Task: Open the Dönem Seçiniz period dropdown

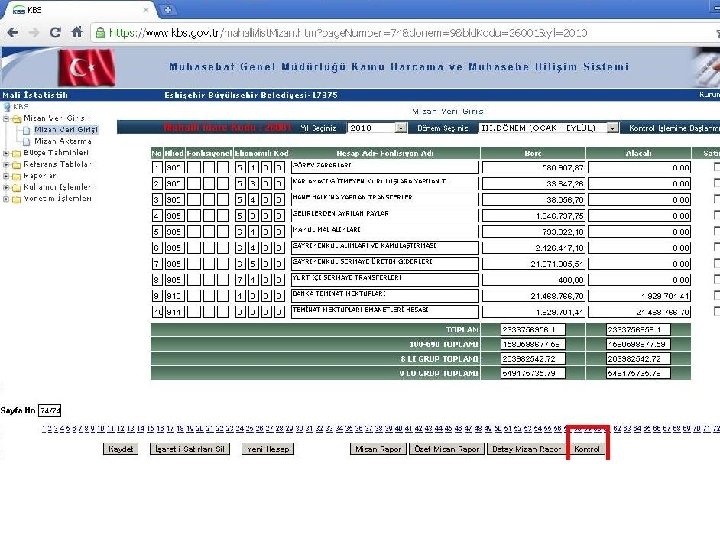Action: coord(548,128)
